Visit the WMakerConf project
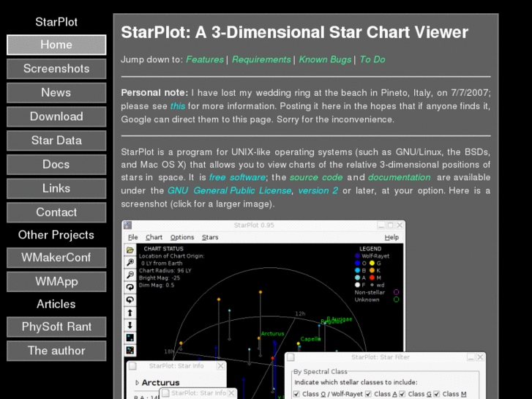This screenshot has height=399, width=532. tap(56, 258)
